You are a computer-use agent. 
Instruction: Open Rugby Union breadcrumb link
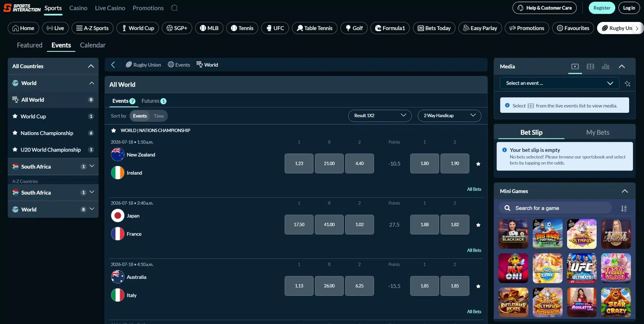143,65
